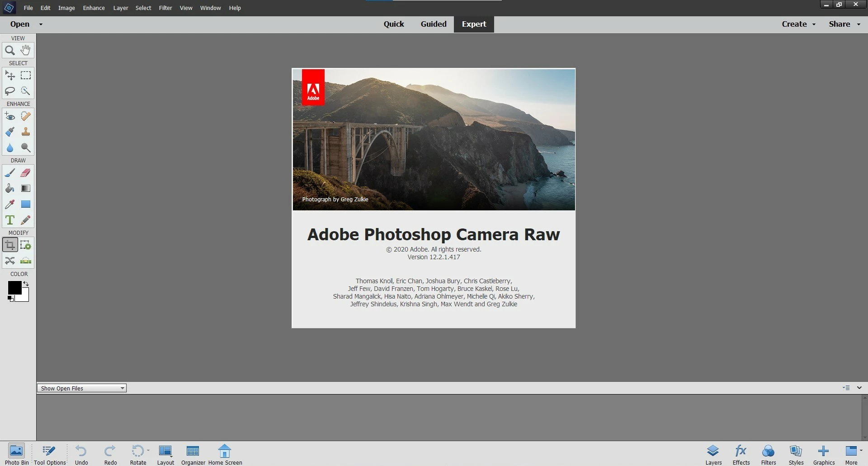Select the Red Eye Removal tool

pyautogui.click(x=10, y=116)
